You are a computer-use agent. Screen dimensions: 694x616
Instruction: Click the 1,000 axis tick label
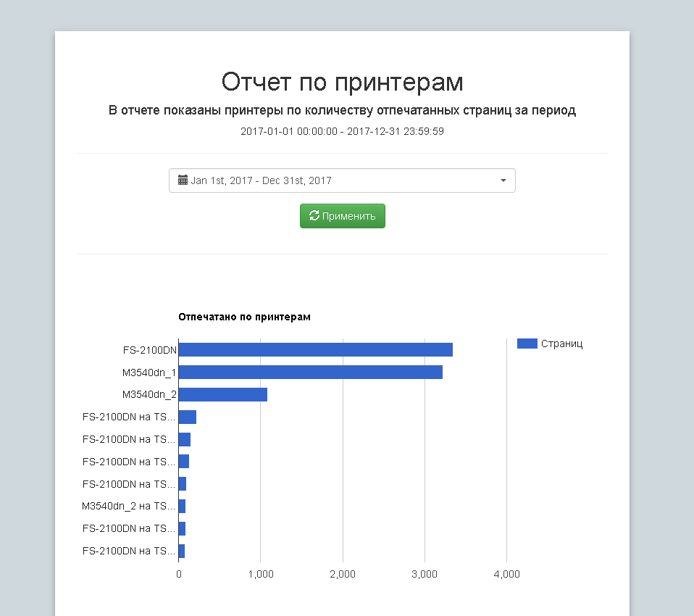click(260, 574)
